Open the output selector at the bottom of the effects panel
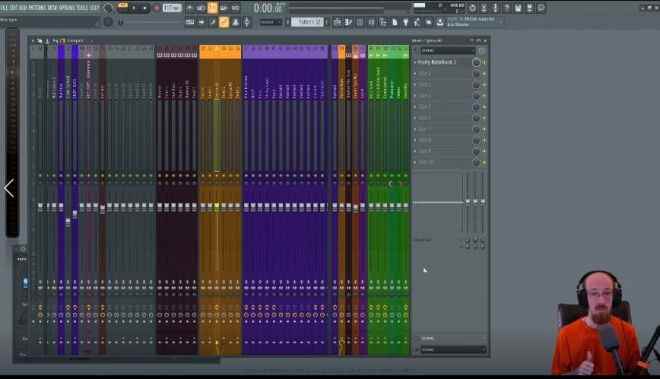This screenshot has height=379, width=660. [x=453, y=350]
